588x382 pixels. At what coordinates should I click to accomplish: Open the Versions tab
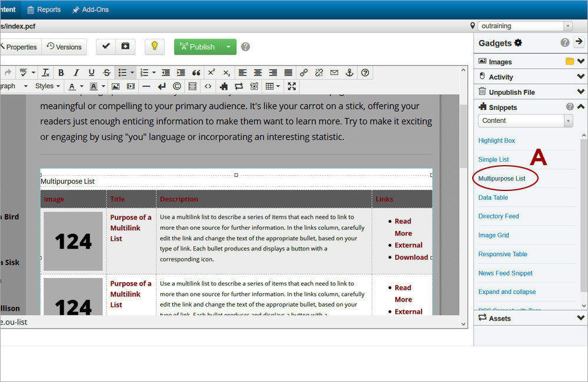point(64,47)
